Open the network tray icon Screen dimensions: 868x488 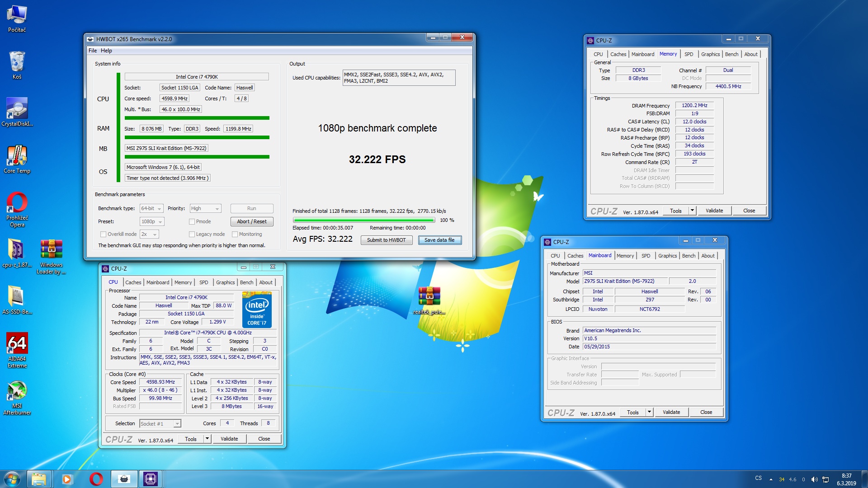(x=826, y=479)
